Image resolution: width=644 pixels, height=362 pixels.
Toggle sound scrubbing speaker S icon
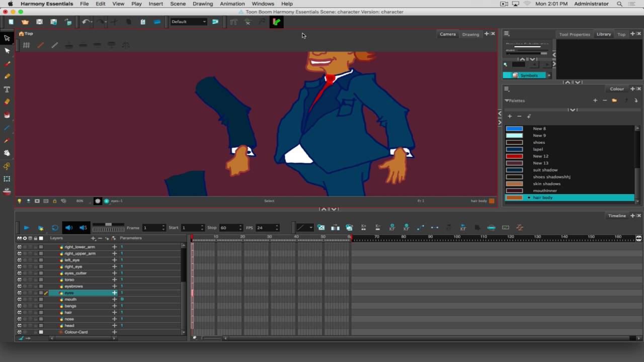click(x=83, y=228)
